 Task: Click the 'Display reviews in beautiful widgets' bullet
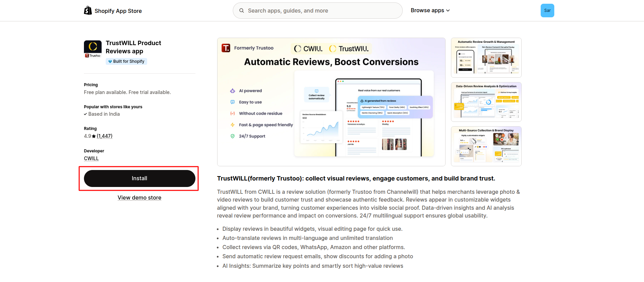312,229
